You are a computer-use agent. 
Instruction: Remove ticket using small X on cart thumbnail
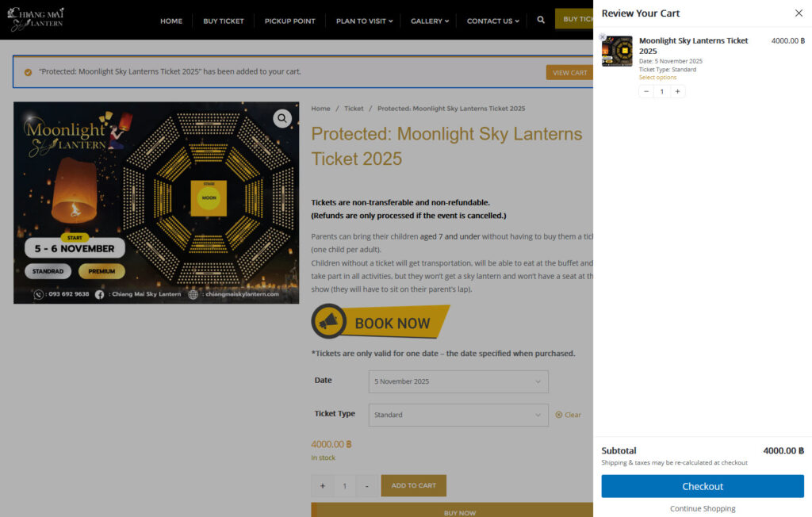tap(603, 36)
